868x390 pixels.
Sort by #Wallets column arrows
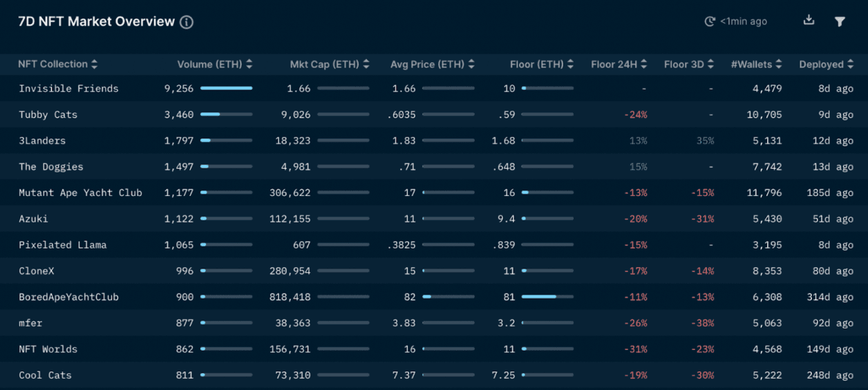point(779,64)
